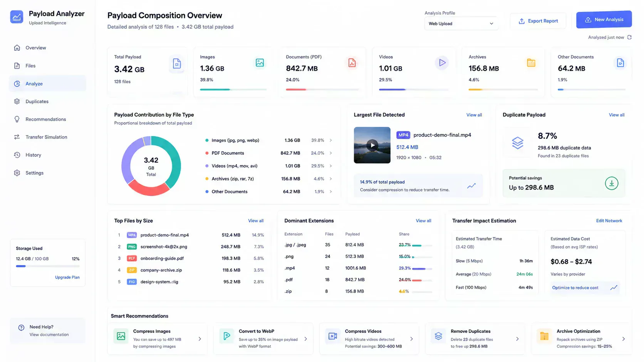The image size is (644, 362).
Task: Open Remove Duplicates recommendation chevron
Action: [517, 339]
